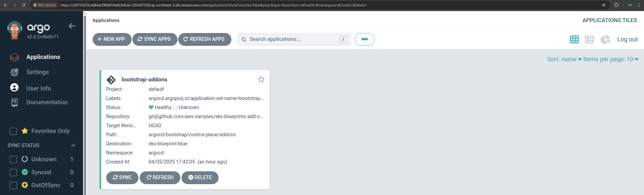Click the Synced green check icon
This screenshot has height=195, width=644.
25,172
